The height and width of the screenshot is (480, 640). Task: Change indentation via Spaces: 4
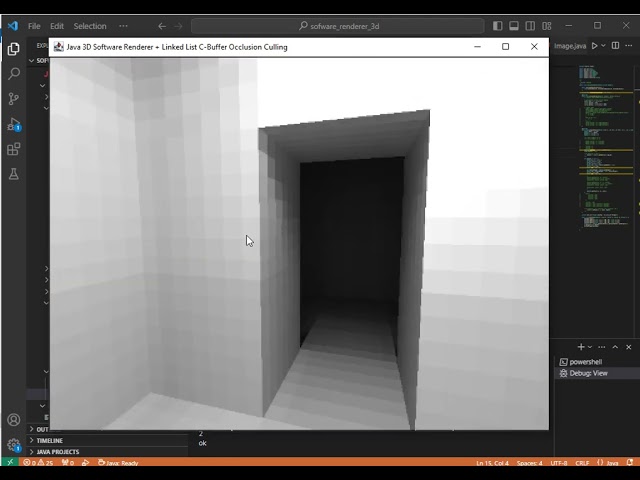tap(529, 463)
